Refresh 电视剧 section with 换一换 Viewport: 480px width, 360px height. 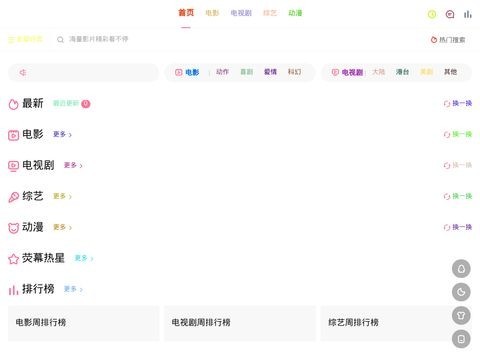[458, 165]
